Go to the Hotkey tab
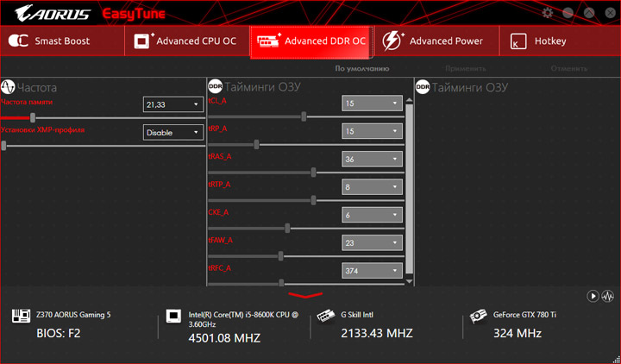The width and height of the screenshot is (621, 364). pyautogui.click(x=560, y=41)
